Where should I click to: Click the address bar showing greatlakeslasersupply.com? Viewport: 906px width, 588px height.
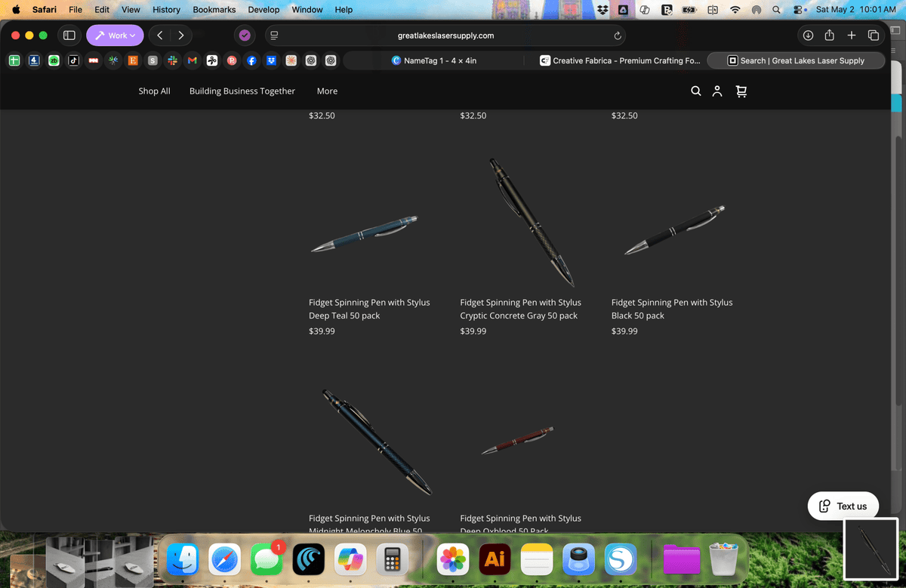(x=445, y=35)
